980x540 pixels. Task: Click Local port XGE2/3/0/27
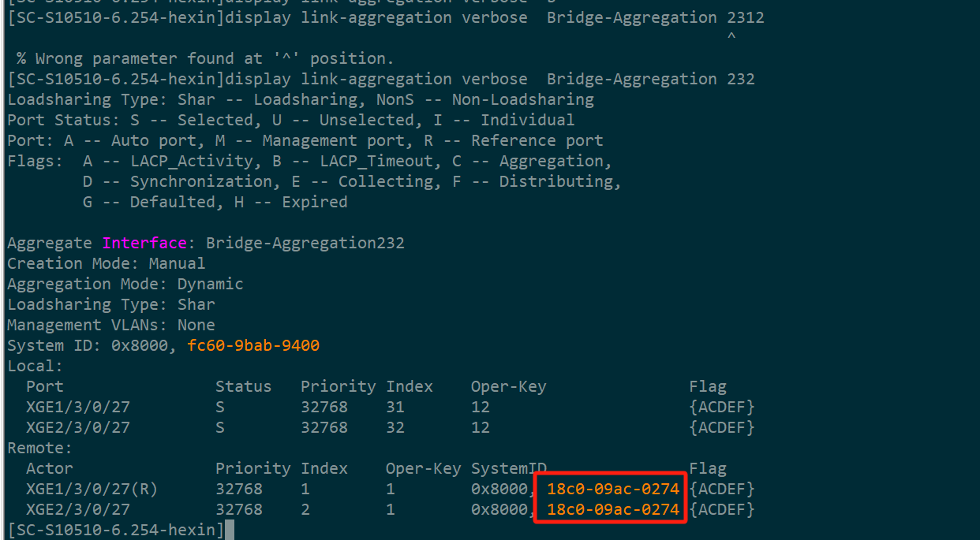[78, 427]
